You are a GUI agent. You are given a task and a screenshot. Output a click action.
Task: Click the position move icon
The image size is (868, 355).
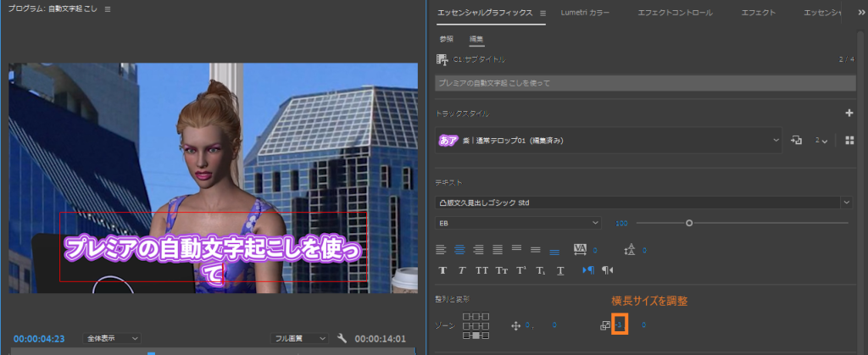click(516, 326)
